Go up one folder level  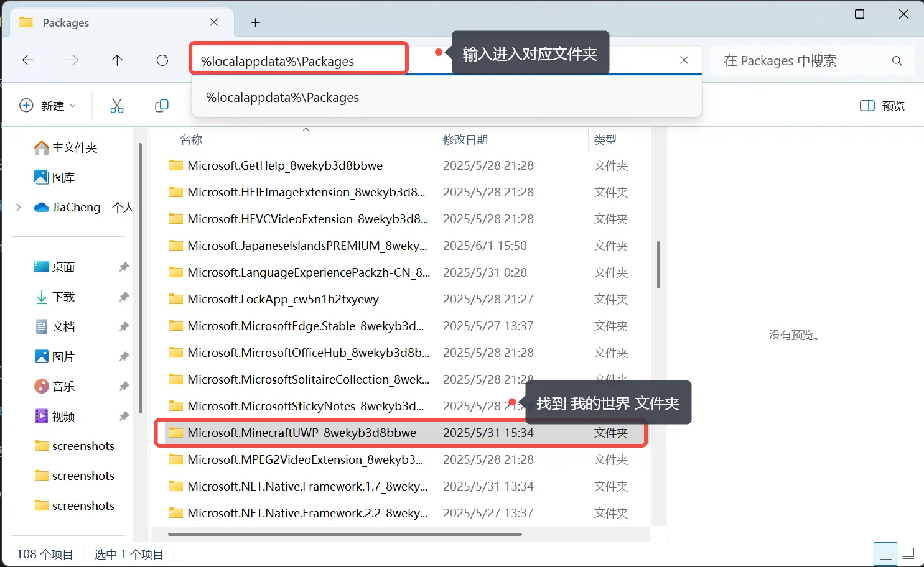click(117, 60)
